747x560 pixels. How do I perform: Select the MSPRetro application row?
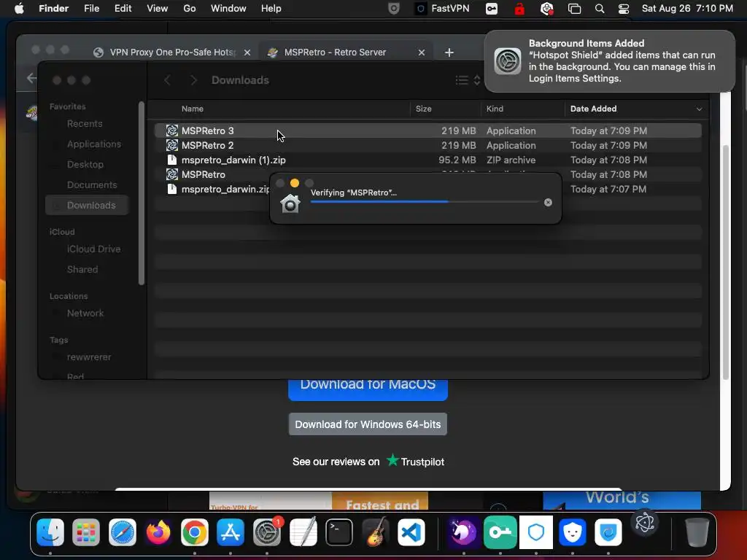tap(427, 175)
